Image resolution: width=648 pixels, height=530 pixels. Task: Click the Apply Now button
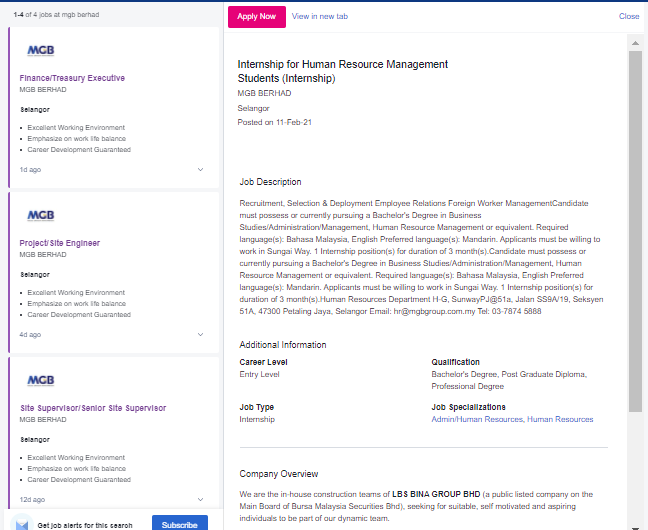(x=257, y=17)
